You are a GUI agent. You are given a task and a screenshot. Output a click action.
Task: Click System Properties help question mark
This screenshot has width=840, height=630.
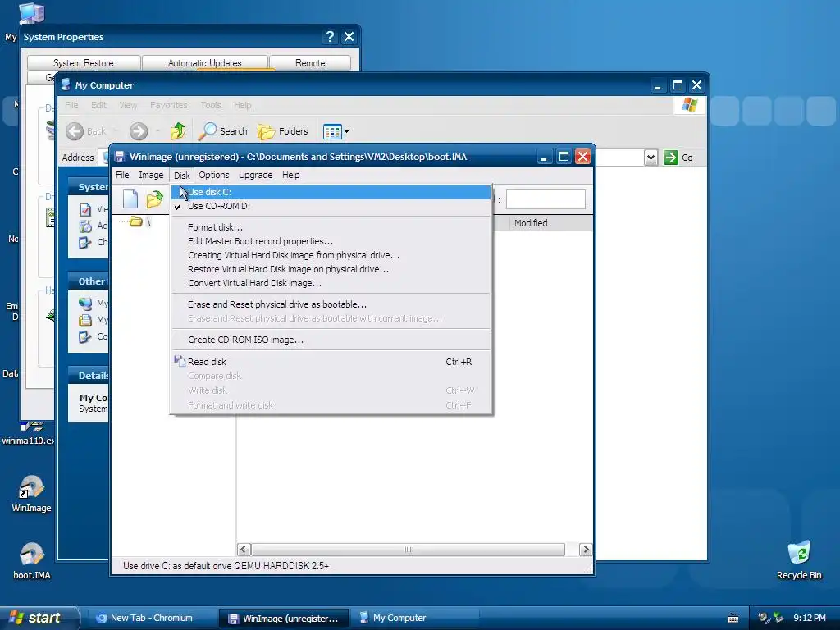click(330, 36)
